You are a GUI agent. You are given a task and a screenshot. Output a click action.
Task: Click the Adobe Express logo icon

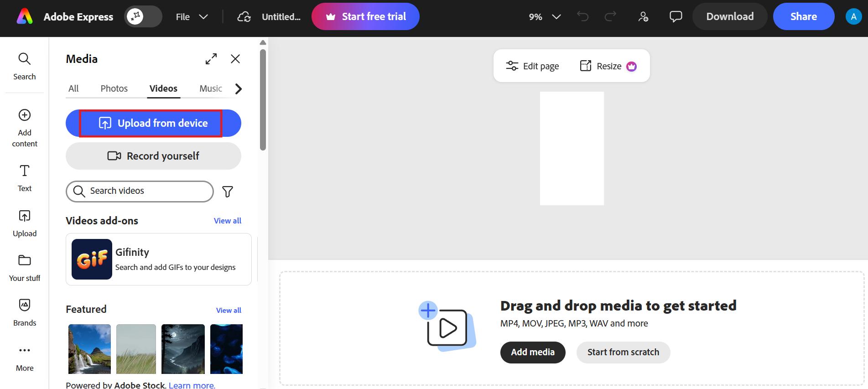[x=25, y=17]
